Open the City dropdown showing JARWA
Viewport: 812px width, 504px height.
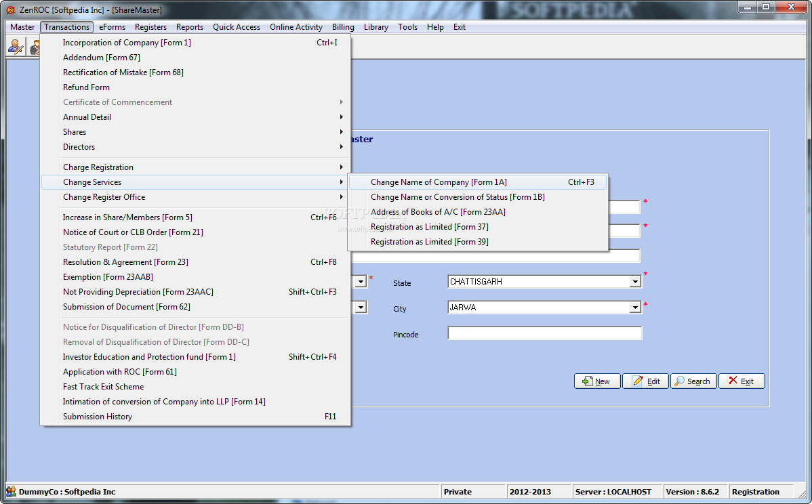click(635, 308)
